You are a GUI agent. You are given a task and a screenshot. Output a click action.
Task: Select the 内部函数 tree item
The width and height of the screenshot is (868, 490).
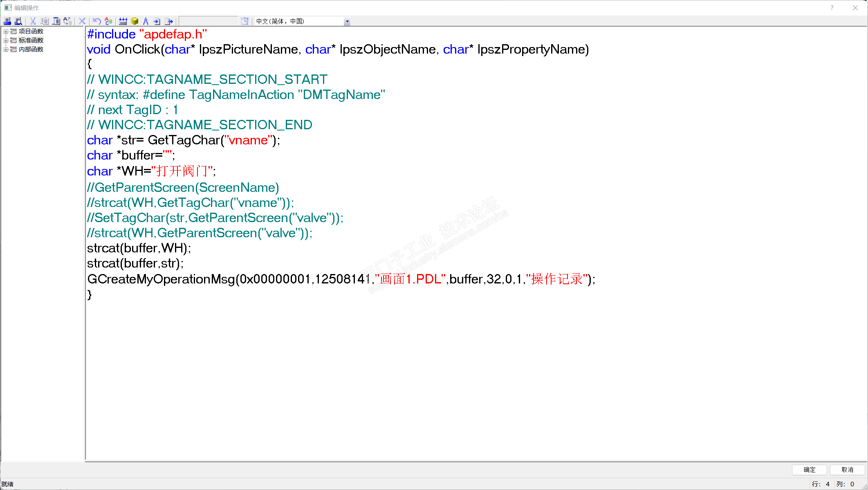[x=31, y=49]
